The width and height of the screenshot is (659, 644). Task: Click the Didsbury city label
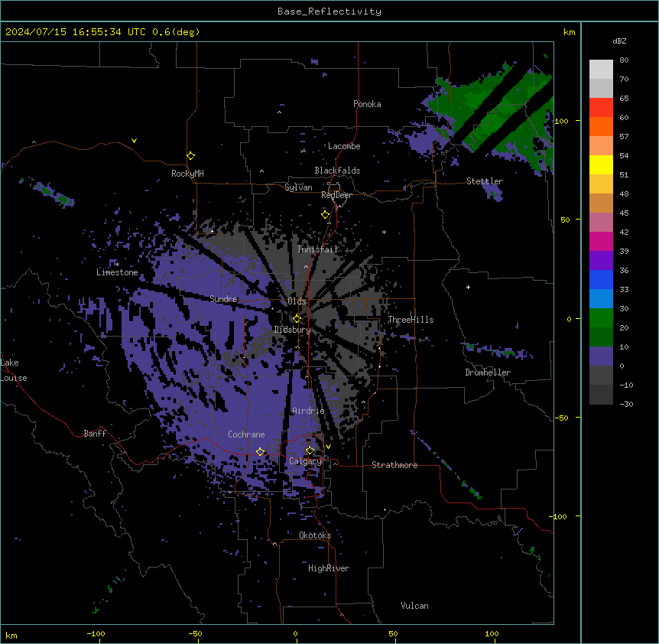pyautogui.click(x=292, y=330)
